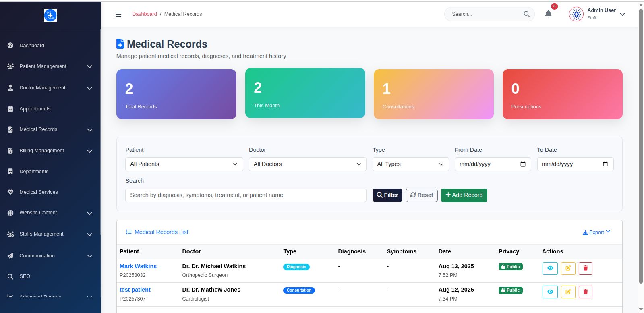Click the Add Record button
The height and width of the screenshot is (313, 644).
(464, 195)
